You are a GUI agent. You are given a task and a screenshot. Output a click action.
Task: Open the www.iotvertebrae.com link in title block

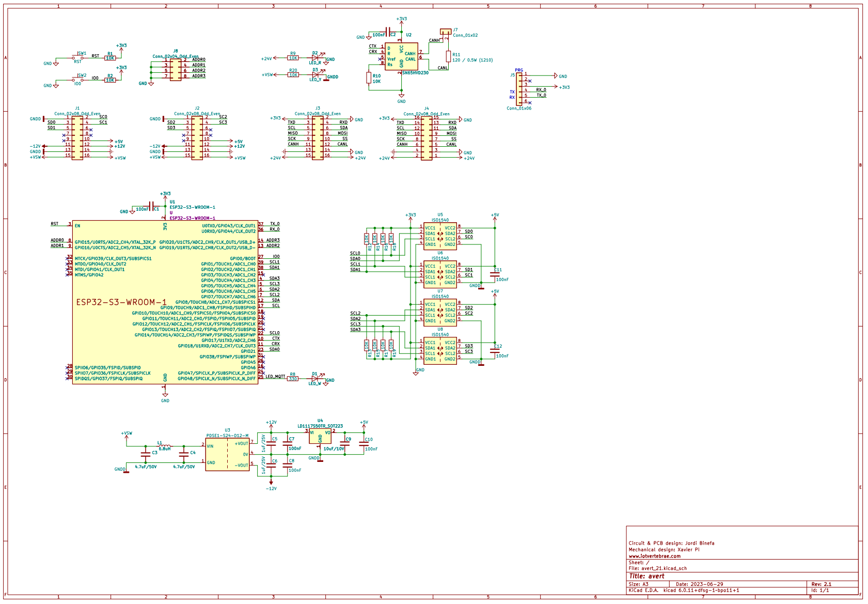point(654,556)
